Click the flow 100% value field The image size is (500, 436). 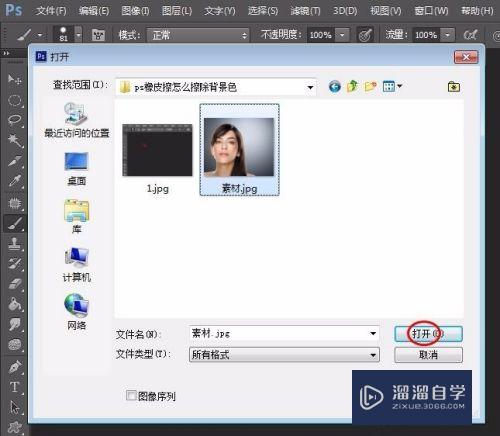(426, 35)
